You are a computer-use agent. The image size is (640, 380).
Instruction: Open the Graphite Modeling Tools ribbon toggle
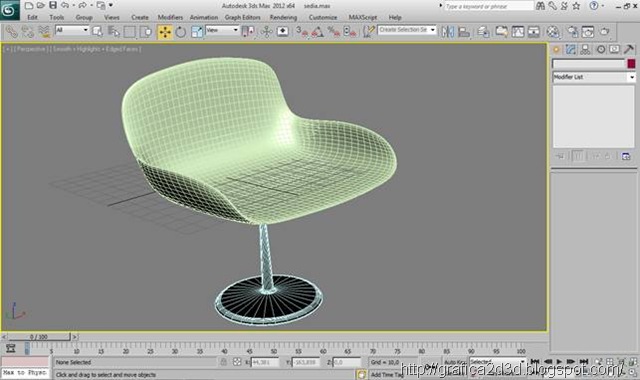pyautogui.click(x=502, y=31)
